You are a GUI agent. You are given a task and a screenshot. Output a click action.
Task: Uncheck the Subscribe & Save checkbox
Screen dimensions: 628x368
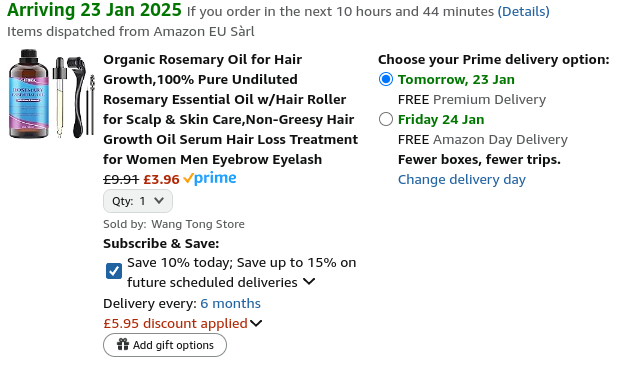[x=114, y=271]
